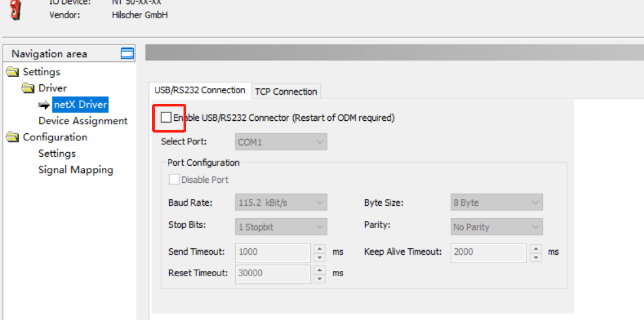The height and width of the screenshot is (320, 644).
Task: Select the USB/RS232 Connection tab
Action: tap(200, 90)
